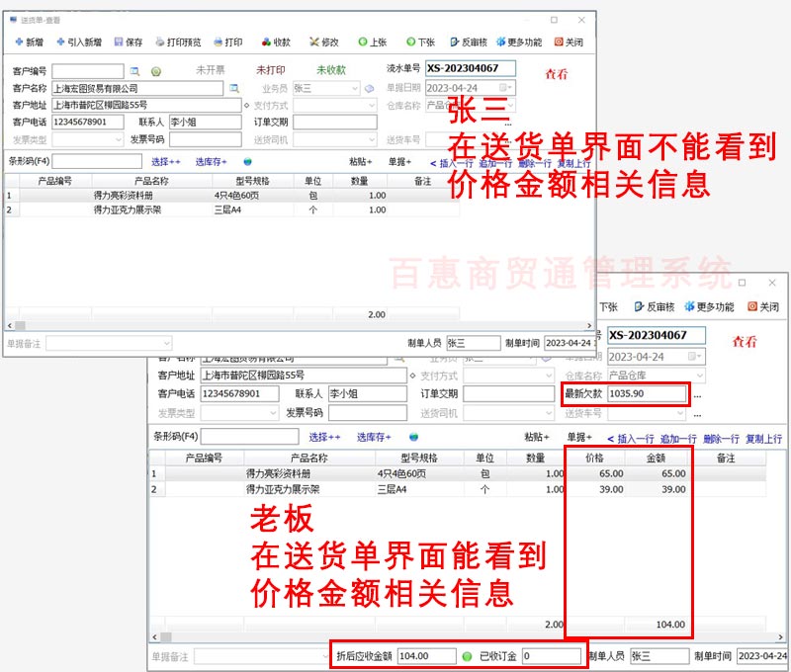This screenshot has height=672, width=791.
Task: Click green circle icon beside 折后应收金额 field
Action: click(467, 656)
